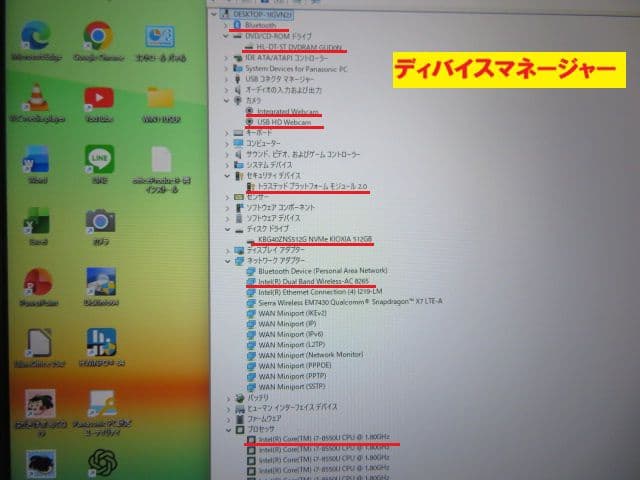Collapse the ネットワーク アダプター category
Viewport: 640px width, 480px height.
pyautogui.click(x=229, y=261)
